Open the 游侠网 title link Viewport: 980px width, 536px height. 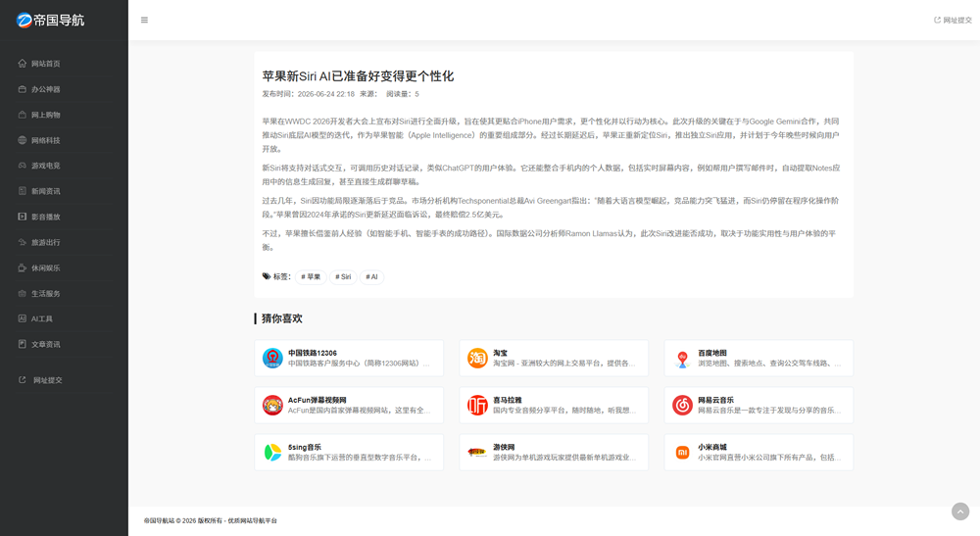point(504,447)
